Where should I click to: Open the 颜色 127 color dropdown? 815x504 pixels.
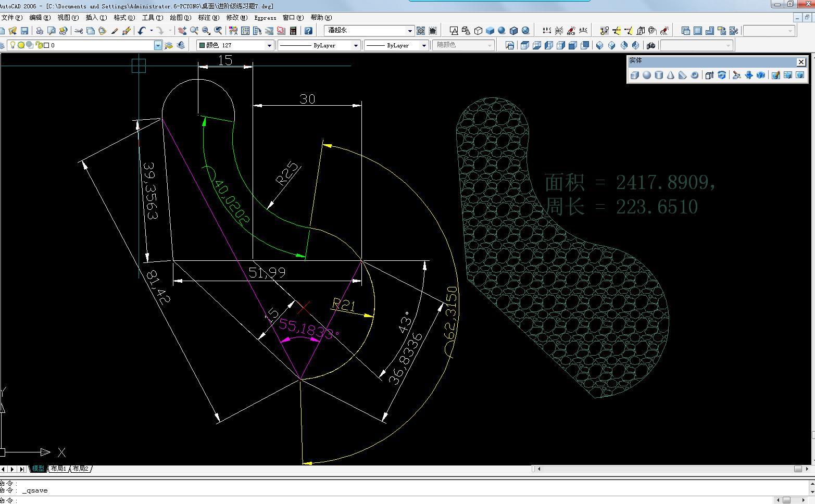point(269,46)
